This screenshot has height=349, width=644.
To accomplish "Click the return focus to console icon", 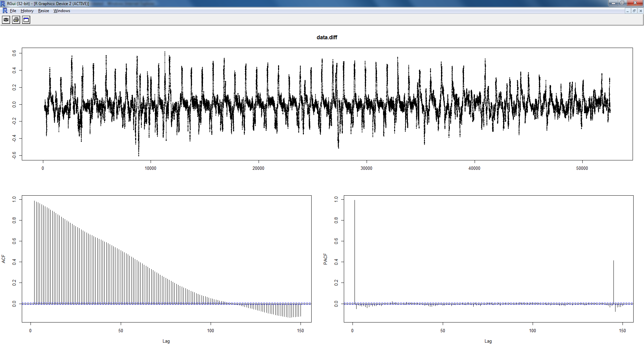I will pyautogui.click(x=26, y=20).
